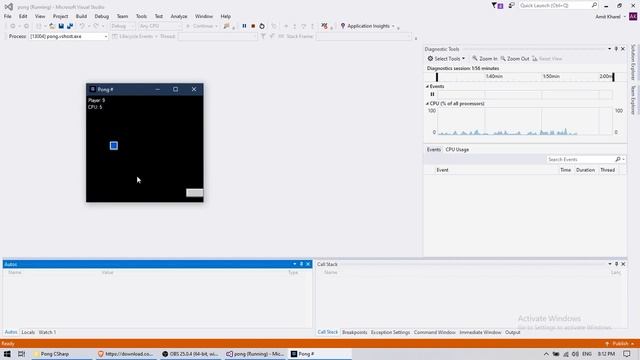Viewport: 640px width, 360px height.
Task: Click the Zoom In magnifier icon
Action: (475, 59)
